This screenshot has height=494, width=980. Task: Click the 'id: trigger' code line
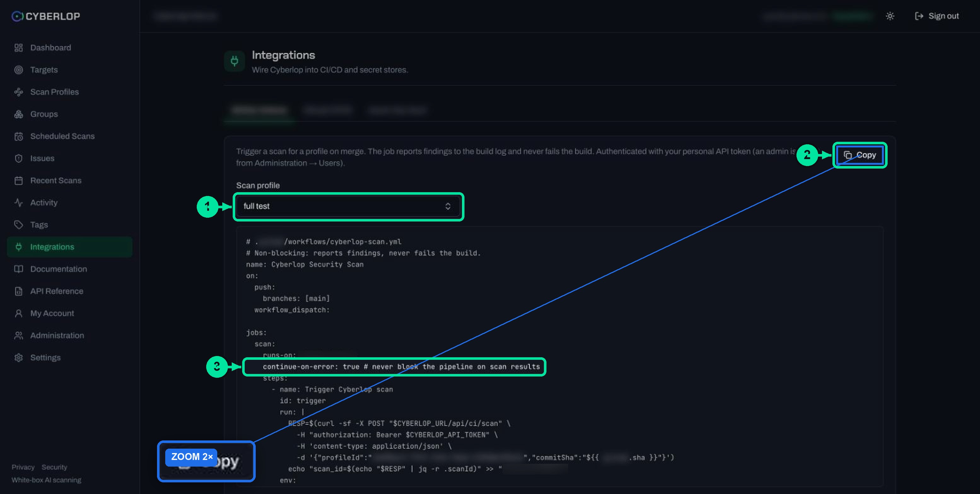(x=303, y=400)
